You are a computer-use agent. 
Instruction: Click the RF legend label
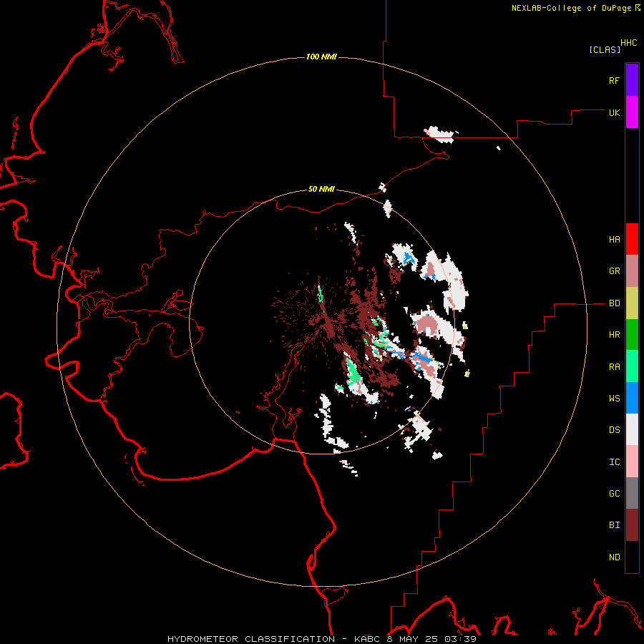pyautogui.click(x=614, y=80)
